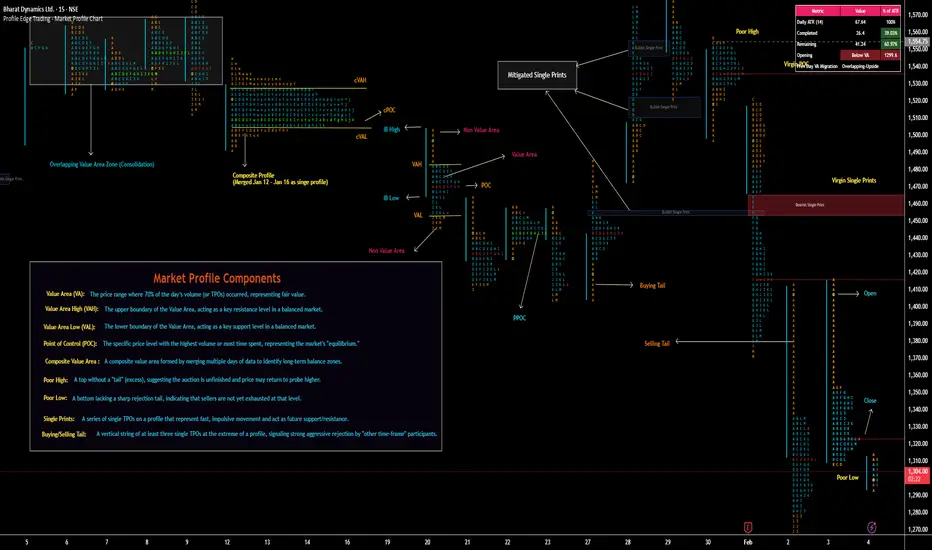The width and height of the screenshot is (932, 550).
Task: Open the purple lightning news marker
Action: pyautogui.click(x=871, y=527)
